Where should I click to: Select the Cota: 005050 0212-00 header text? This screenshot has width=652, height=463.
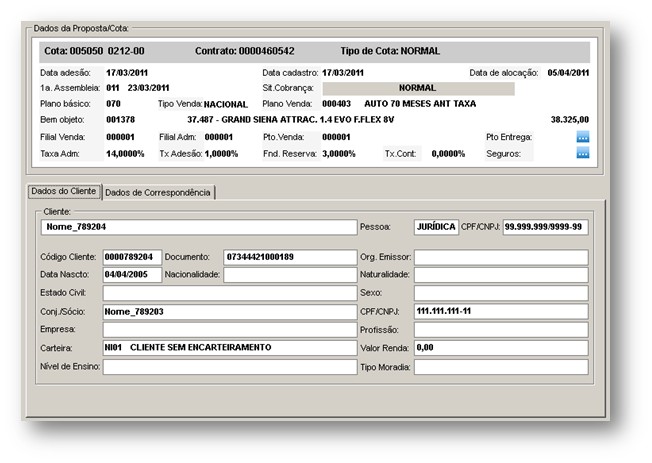coord(94,51)
